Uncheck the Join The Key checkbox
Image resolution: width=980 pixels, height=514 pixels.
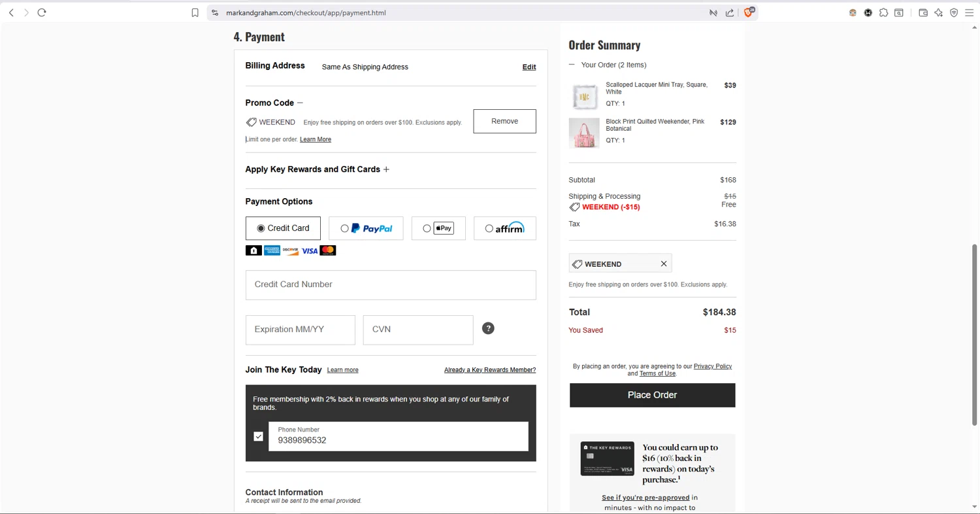pos(259,436)
